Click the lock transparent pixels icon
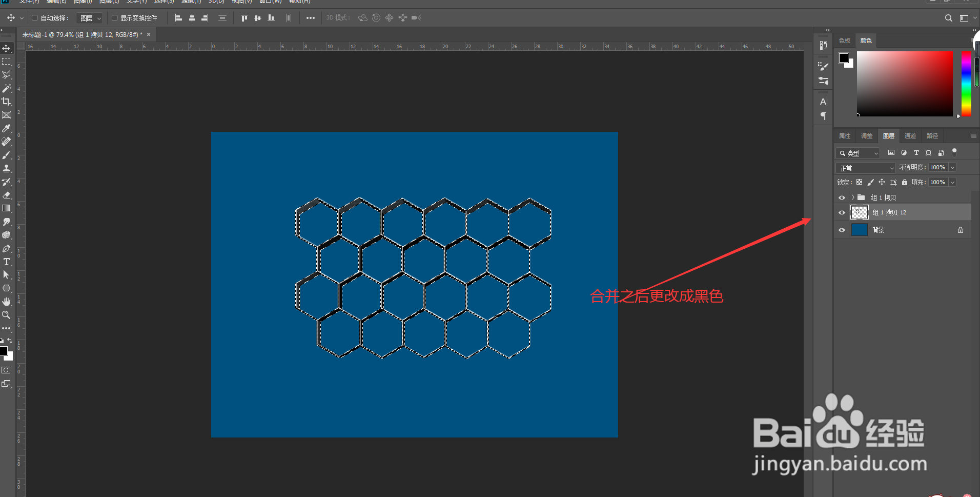This screenshot has width=980, height=497. pyautogui.click(x=860, y=182)
